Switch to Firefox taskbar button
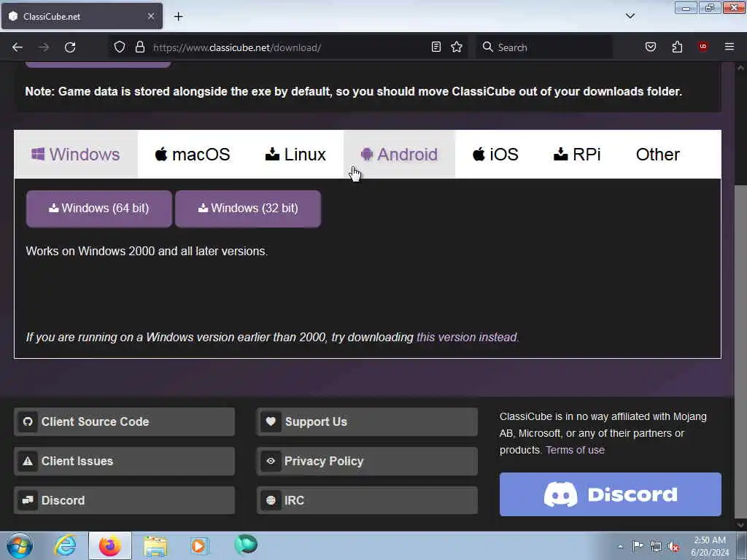Viewport: 747px width, 560px height. point(110,545)
